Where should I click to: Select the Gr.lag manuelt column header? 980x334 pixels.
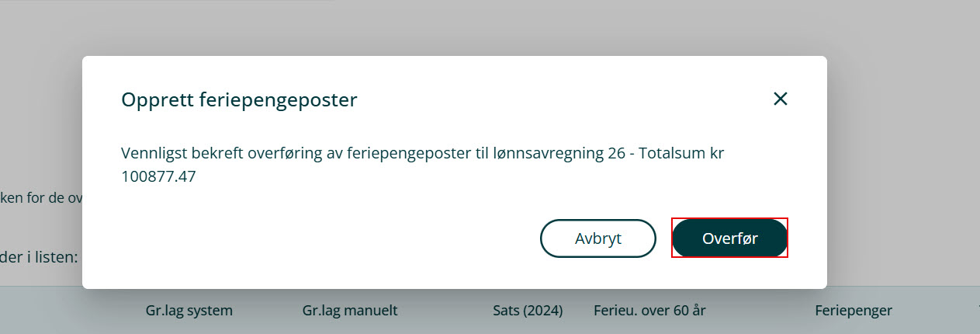tap(350, 311)
